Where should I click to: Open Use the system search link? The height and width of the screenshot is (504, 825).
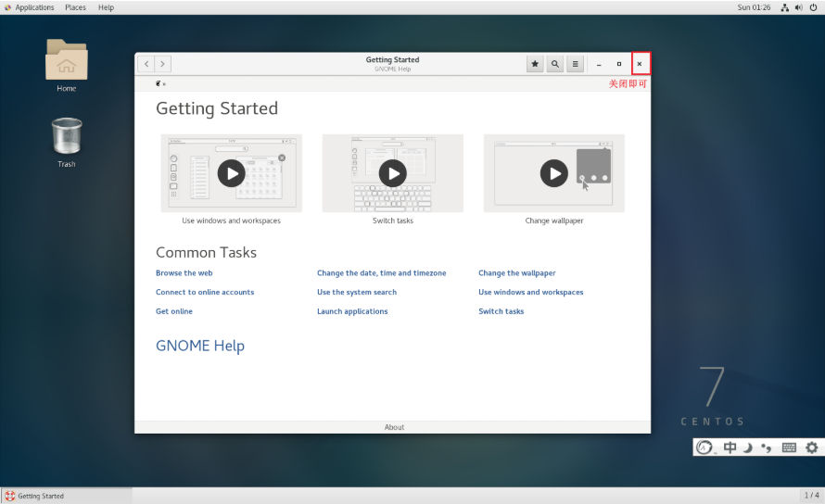click(357, 292)
